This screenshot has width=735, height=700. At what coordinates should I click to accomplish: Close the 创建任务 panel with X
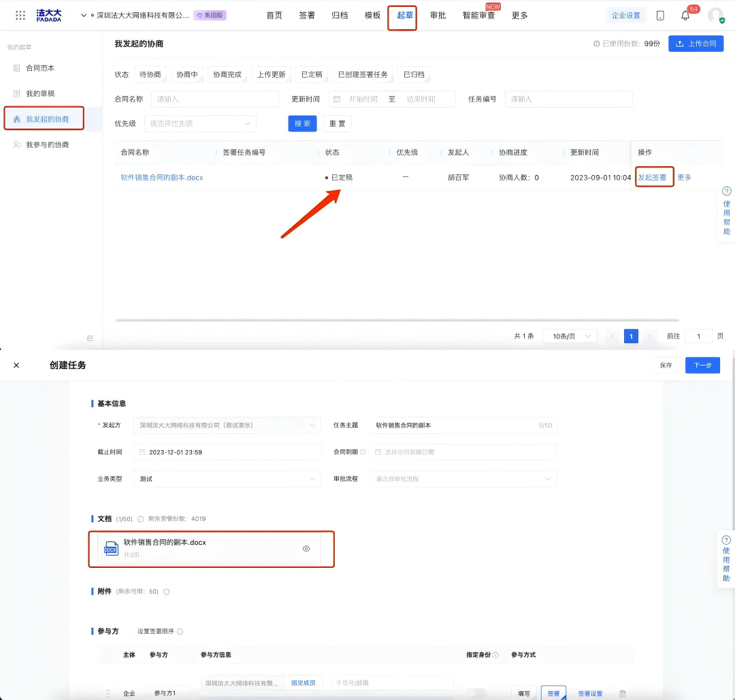16,365
